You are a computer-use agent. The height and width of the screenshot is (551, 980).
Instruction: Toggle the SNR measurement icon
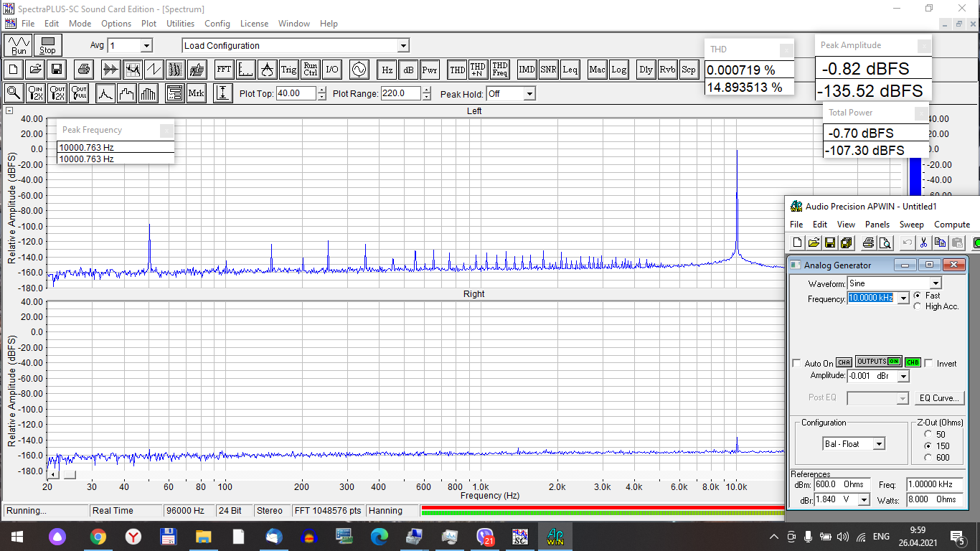click(x=548, y=70)
